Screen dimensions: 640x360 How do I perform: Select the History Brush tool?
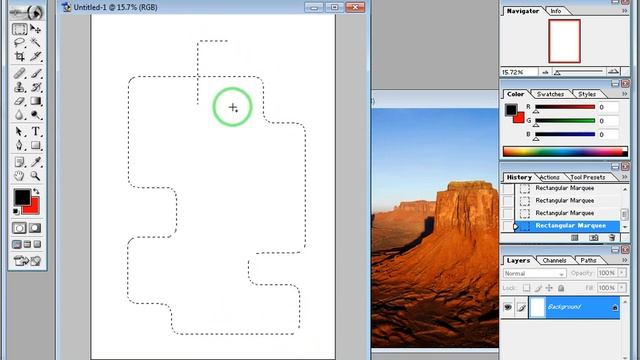pyautogui.click(x=36, y=87)
